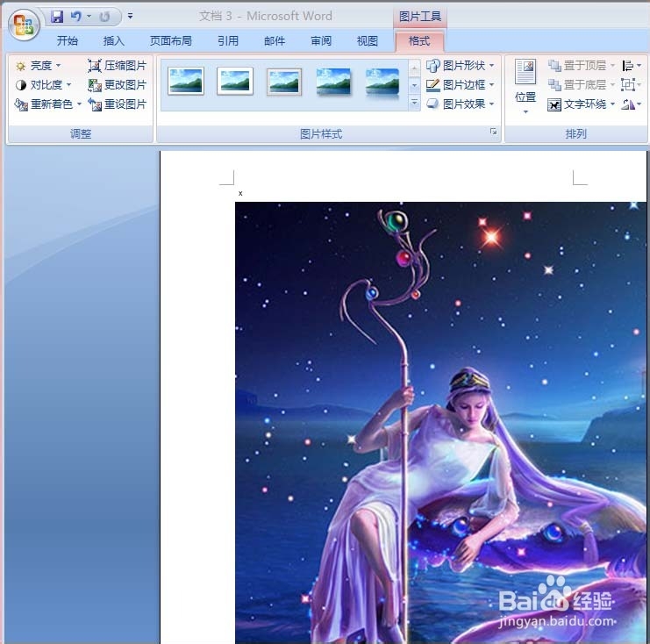
Task: Click the 图片边框 pencil icon
Action: 432,85
